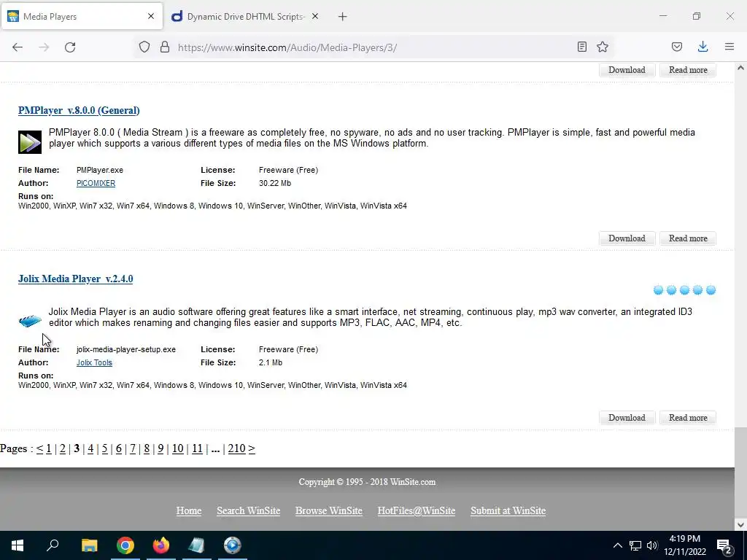This screenshot has width=747, height=560.
Task: Open Submit at WinSite footer link
Action: tap(508, 511)
